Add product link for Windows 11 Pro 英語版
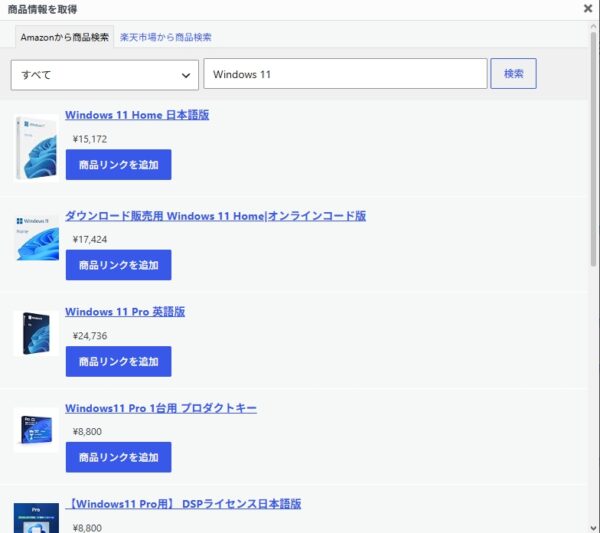600x533 pixels. coord(119,361)
